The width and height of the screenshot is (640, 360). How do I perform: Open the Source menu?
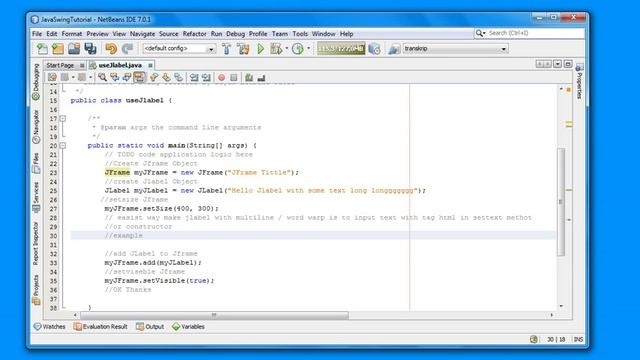[x=169, y=34]
